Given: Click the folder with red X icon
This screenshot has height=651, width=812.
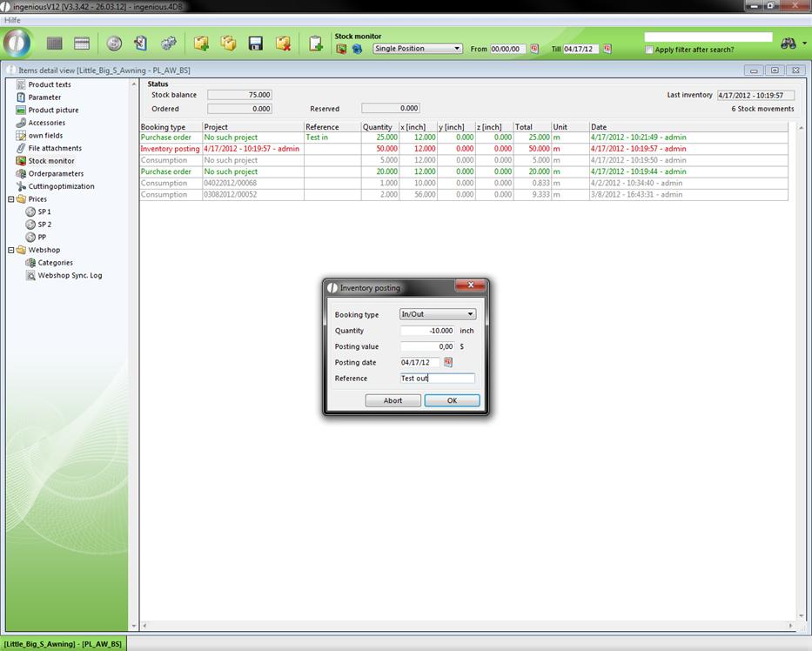Looking at the screenshot, I should tap(283, 44).
